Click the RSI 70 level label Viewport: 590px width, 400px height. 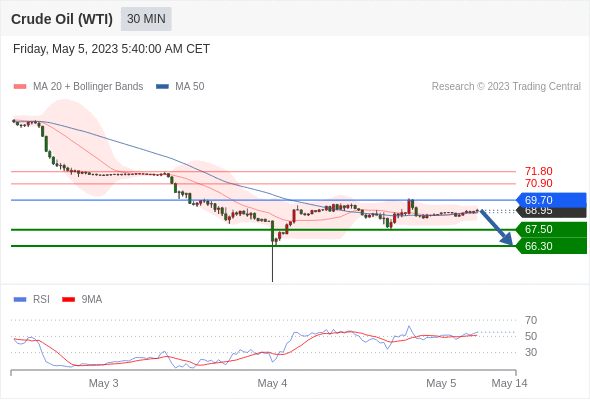tap(531, 320)
